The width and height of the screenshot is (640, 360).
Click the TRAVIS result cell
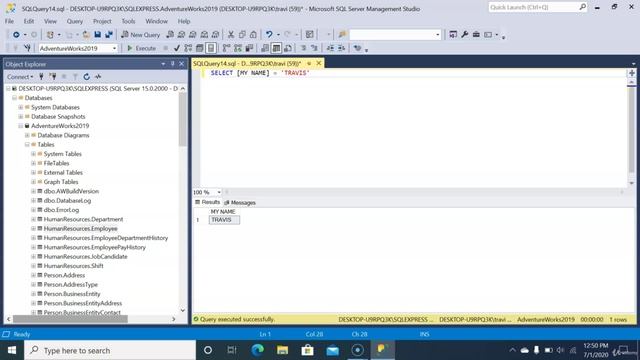click(224, 220)
